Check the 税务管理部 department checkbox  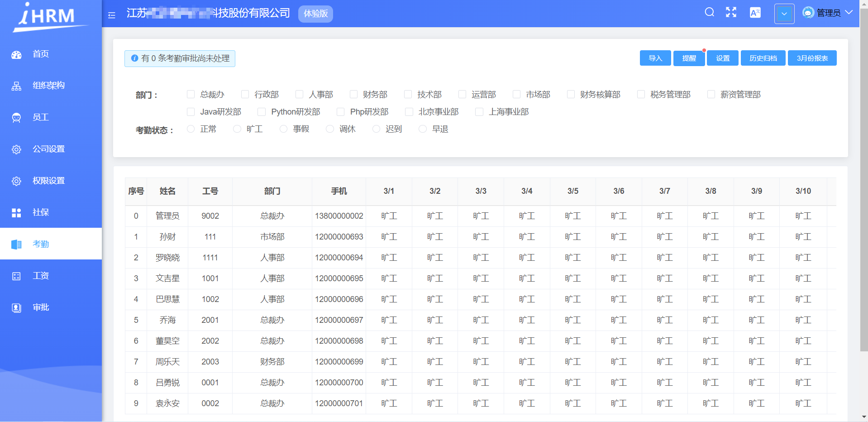[641, 94]
